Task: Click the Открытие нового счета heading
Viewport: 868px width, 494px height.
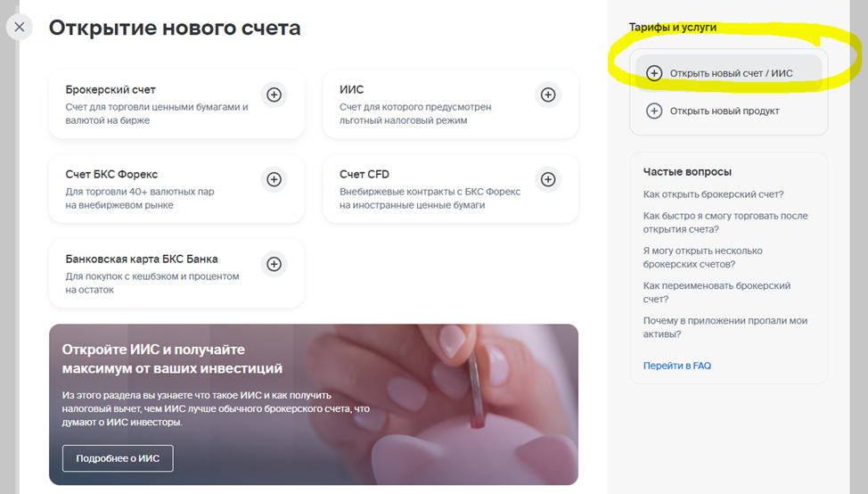Action: (175, 28)
